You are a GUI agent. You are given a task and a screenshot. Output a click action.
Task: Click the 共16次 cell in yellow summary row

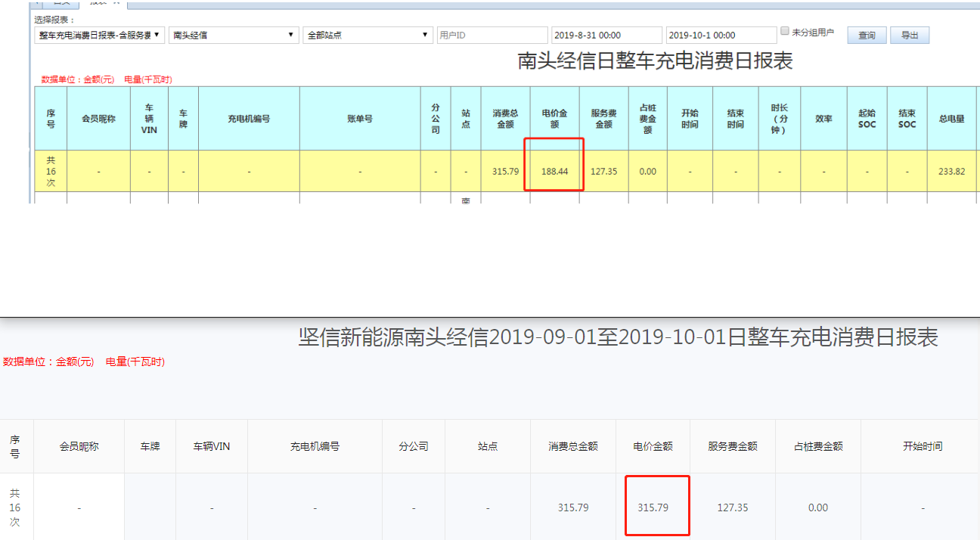[51, 172]
